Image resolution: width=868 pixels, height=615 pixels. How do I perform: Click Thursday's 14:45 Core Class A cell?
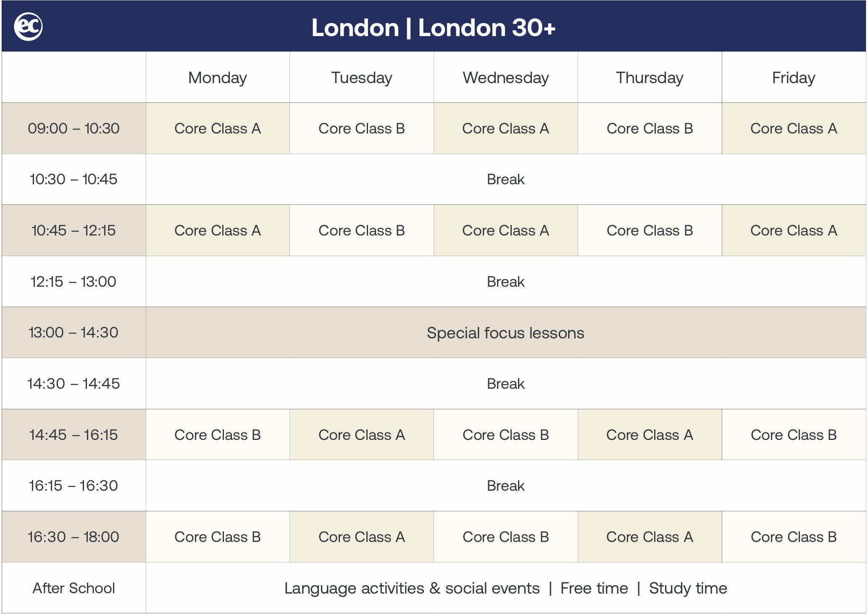650,435
